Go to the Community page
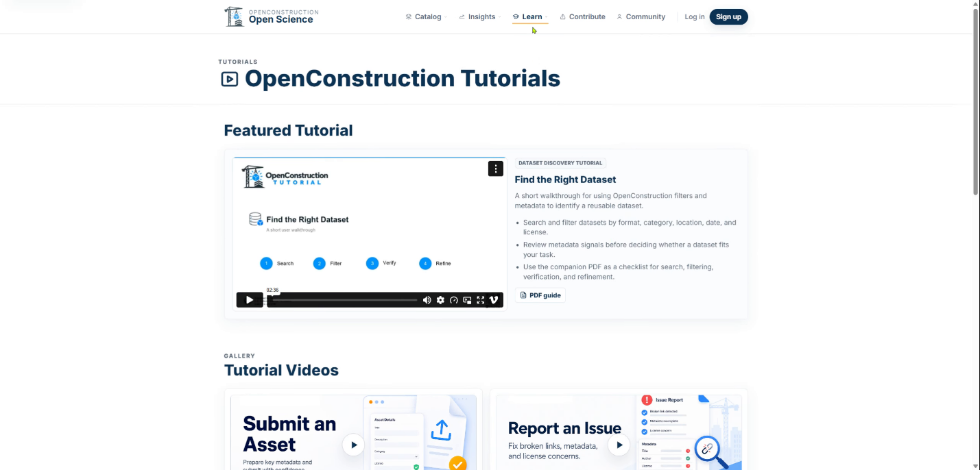The width and height of the screenshot is (980, 470). pos(641,16)
